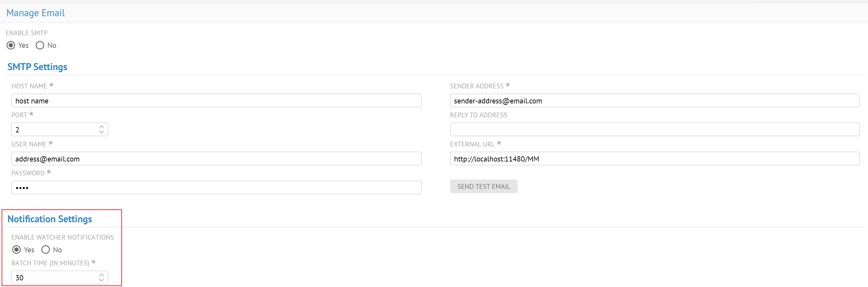Click the Batch Time minutes field
The image size is (868, 287).
(54, 278)
